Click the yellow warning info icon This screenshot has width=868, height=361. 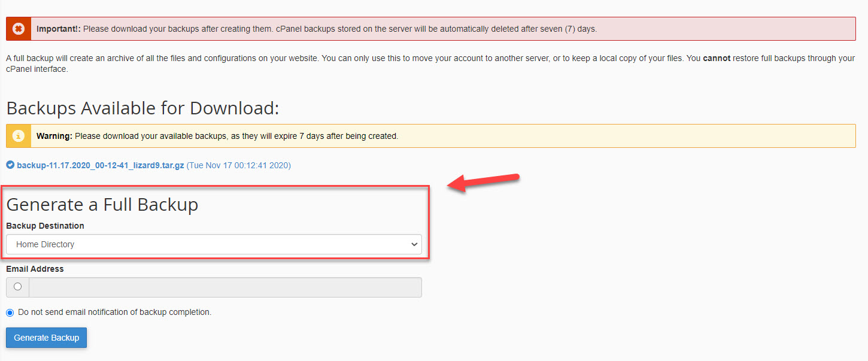(x=19, y=136)
